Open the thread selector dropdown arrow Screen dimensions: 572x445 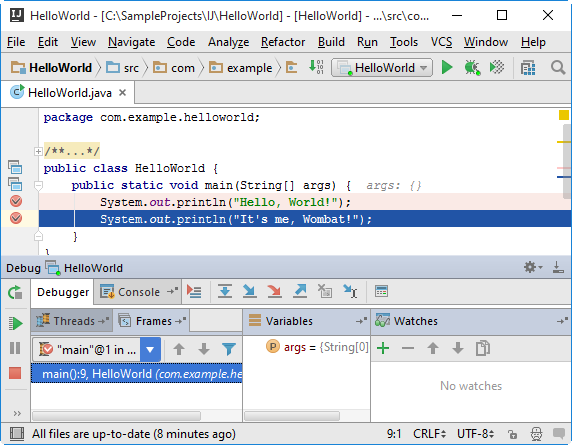coord(150,350)
